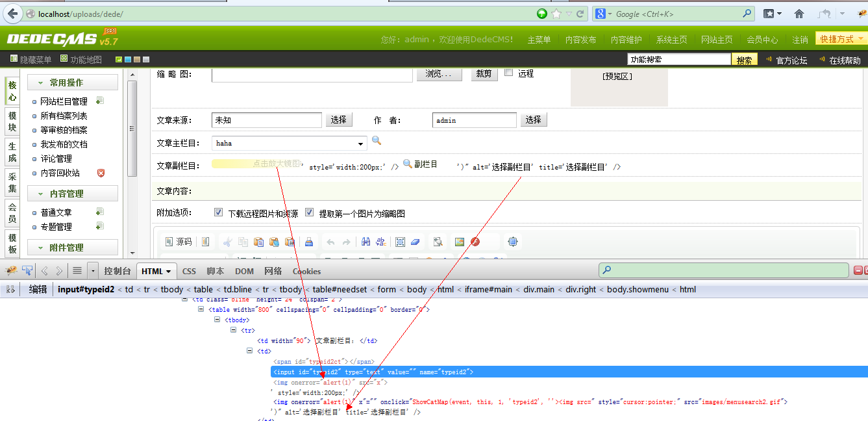Click the editor Select All icon
The height and width of the screenshot is (421, 868).
(x=401, y=242)
